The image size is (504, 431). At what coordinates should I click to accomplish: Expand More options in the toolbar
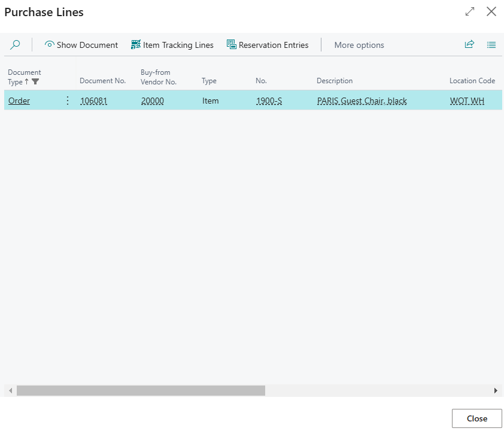[x=359, y=45]
